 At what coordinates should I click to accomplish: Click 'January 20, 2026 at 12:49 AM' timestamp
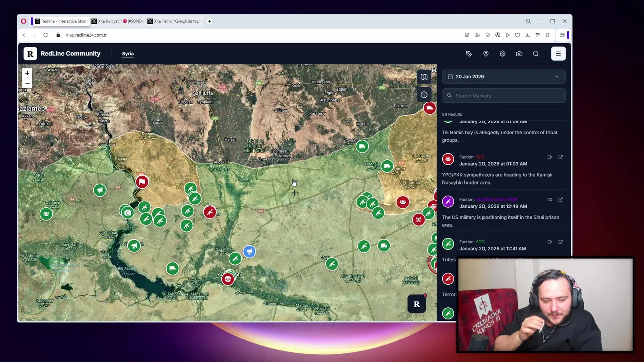(493, 206)
